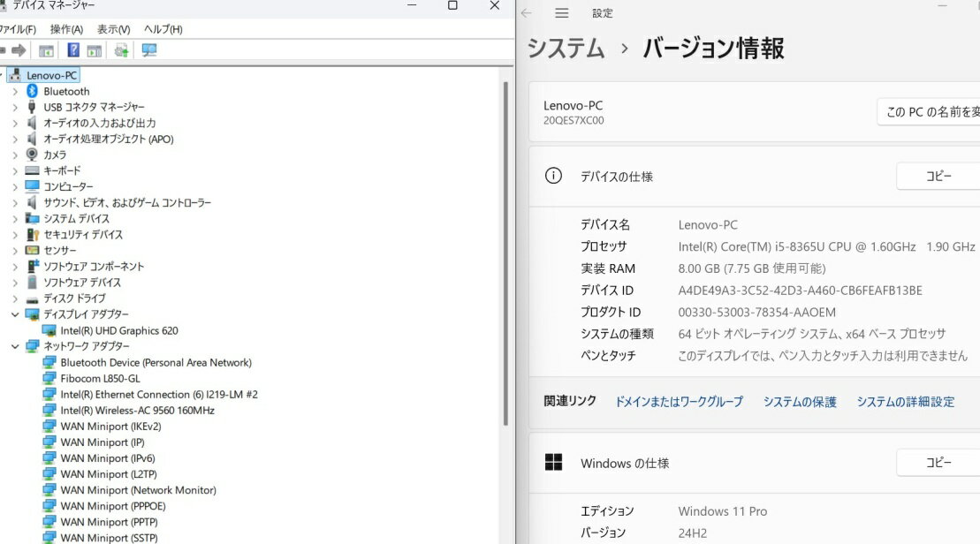This screenshot has height=544, width=980.
Task: Open the 操作(A) menu
Action: 66,29
